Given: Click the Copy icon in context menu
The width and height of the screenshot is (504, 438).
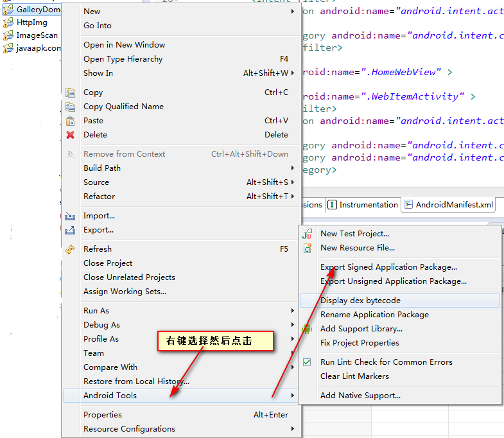Looking at the screenshot, I should (71, 92).
